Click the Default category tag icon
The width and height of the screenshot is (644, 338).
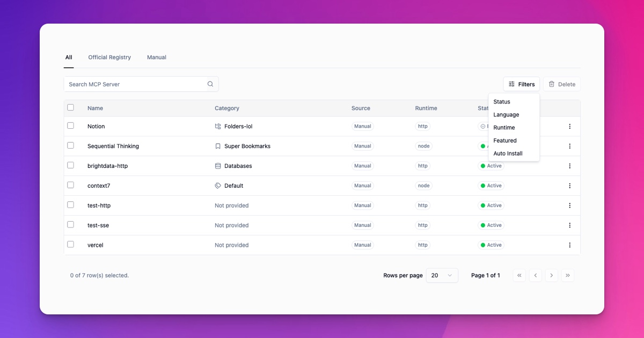click(217, 186)
